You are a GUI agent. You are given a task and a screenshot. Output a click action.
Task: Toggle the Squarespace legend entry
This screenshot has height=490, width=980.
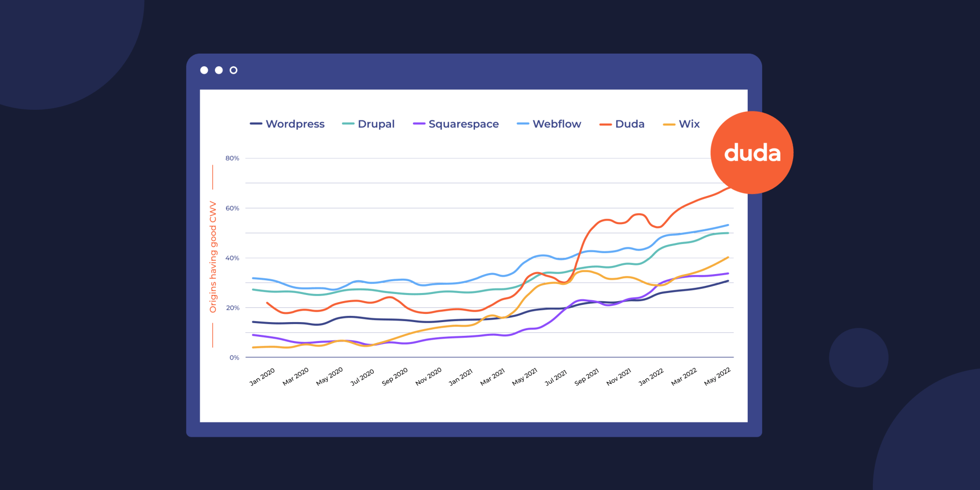(463, 124)
